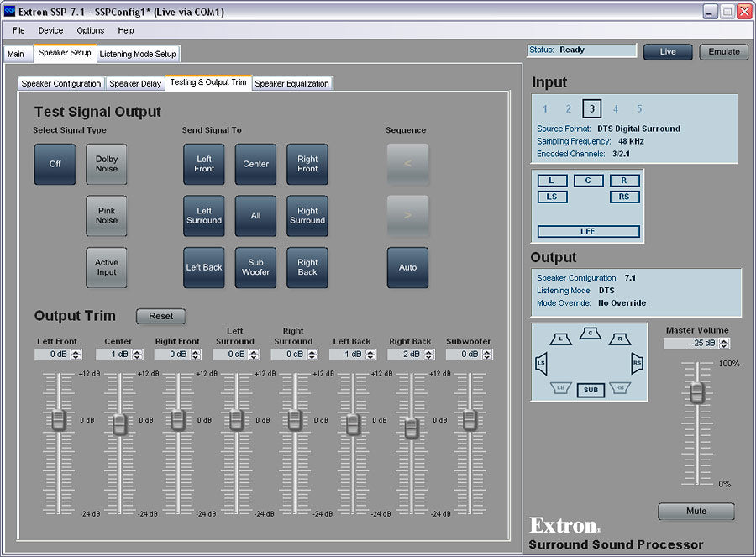Select input number 4

pyautogui.click(x=616, y=109)
